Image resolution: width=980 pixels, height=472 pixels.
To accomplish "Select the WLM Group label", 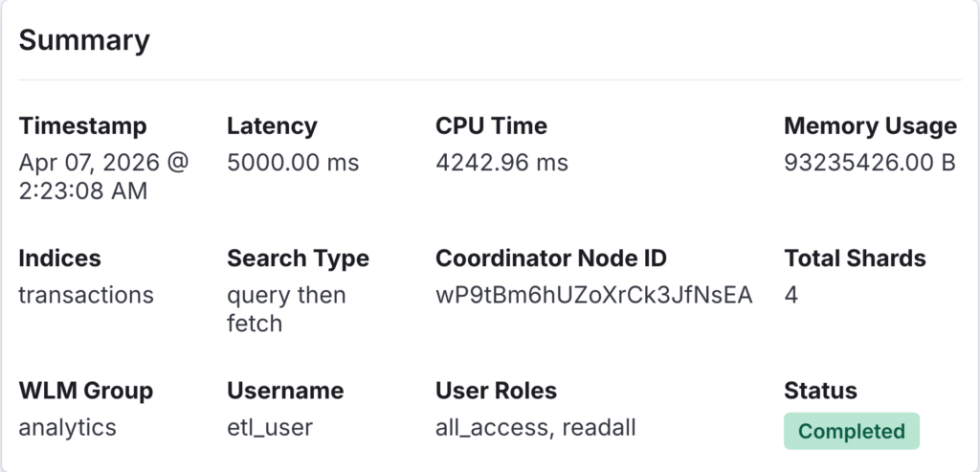I will pos(85,391).
